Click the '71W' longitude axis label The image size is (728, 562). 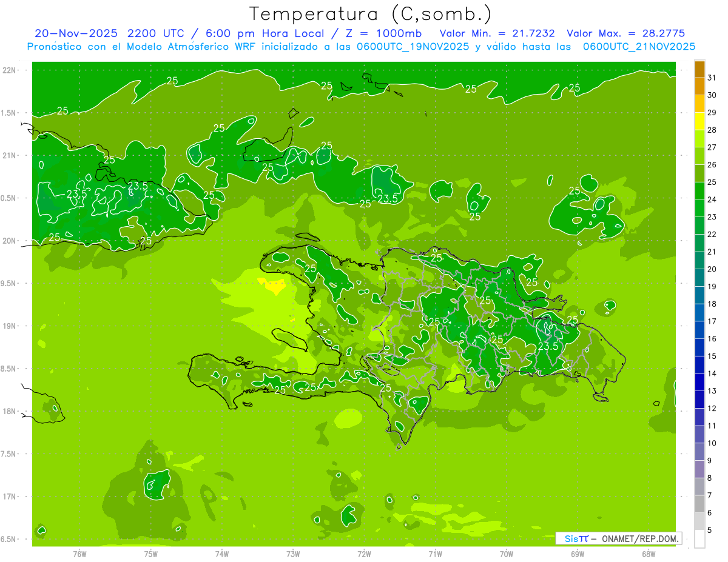[435, 554]
